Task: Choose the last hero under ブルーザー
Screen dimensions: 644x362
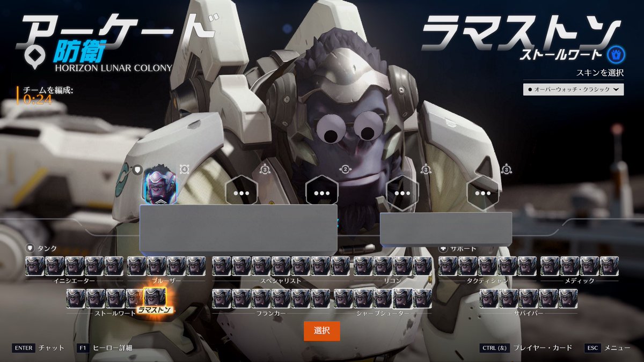Action: click(196, 266)
